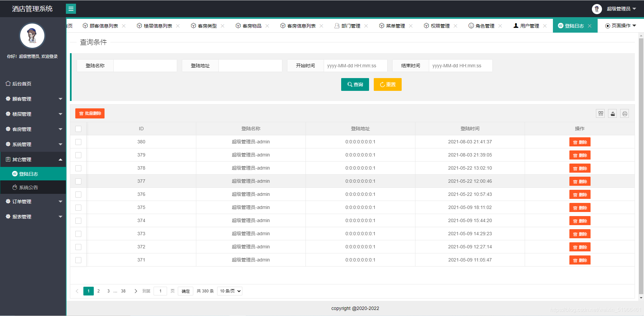Click the 系统公告 flame icon in sidebar
This screenshot has height=316, width=644.
pyautogui.click(x=14, y=187)
